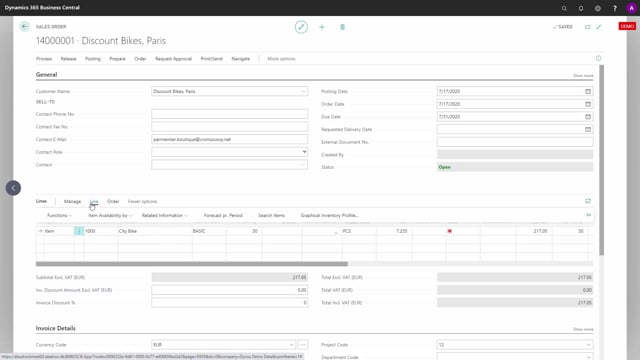This screenshot has width=640, height=360.
Task: Open Requested Delivery Date calendar picker
Action: [588, 129]
